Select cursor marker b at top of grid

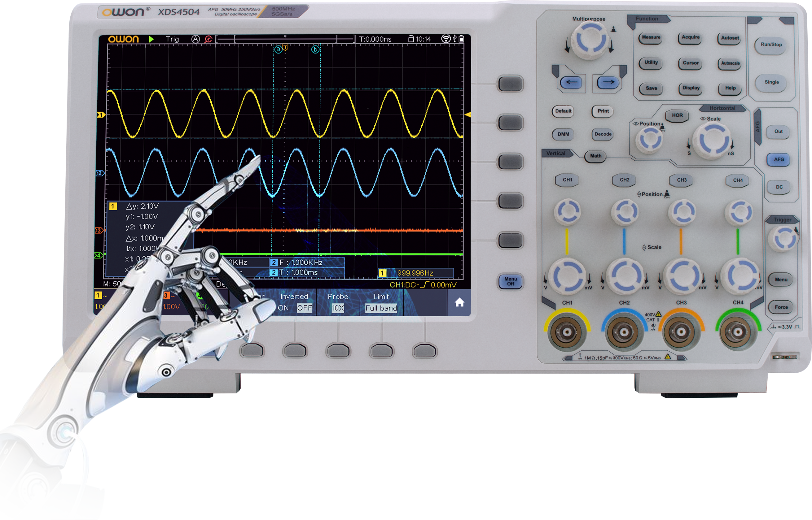point(315,50)
